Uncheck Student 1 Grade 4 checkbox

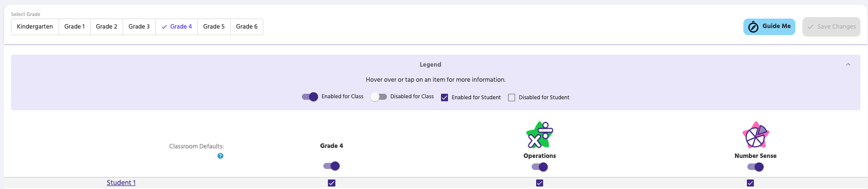331,183
